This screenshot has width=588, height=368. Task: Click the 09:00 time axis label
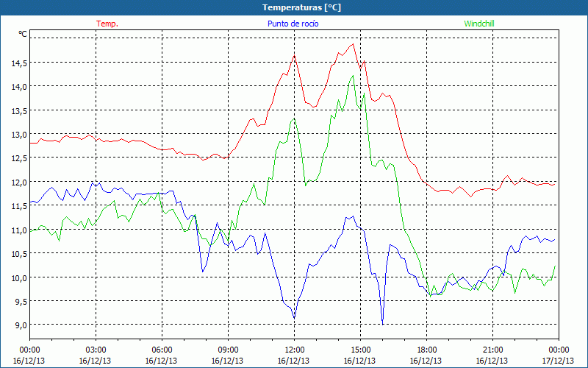pos(228,350)
